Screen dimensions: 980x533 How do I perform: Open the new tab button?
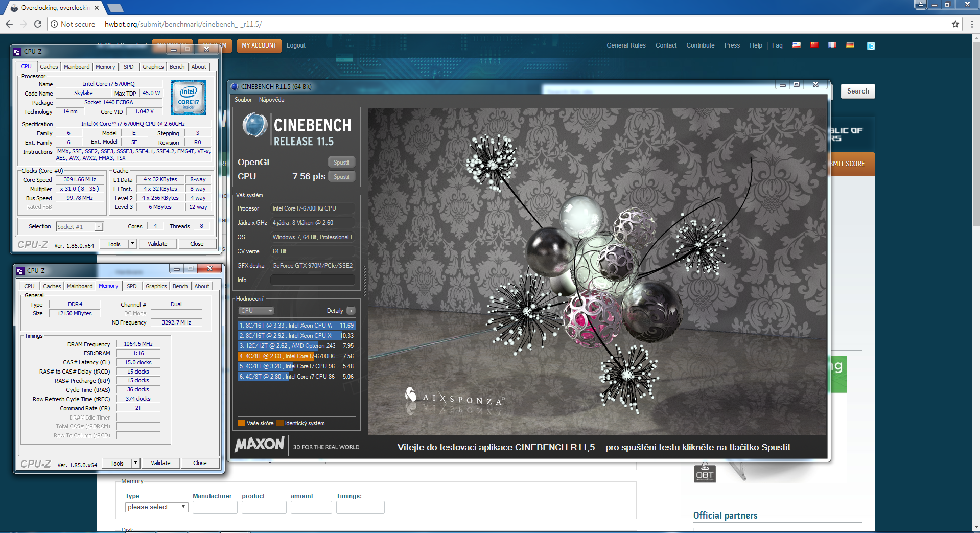pyautogui.click(x=116, y=8)
